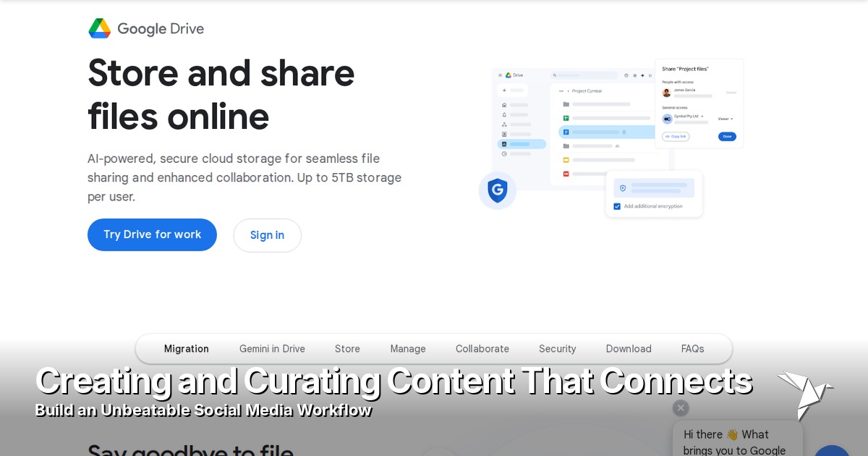Select the Migration tab
The height and width of the screenshot is (456, 868).
[x=187, y=349]
